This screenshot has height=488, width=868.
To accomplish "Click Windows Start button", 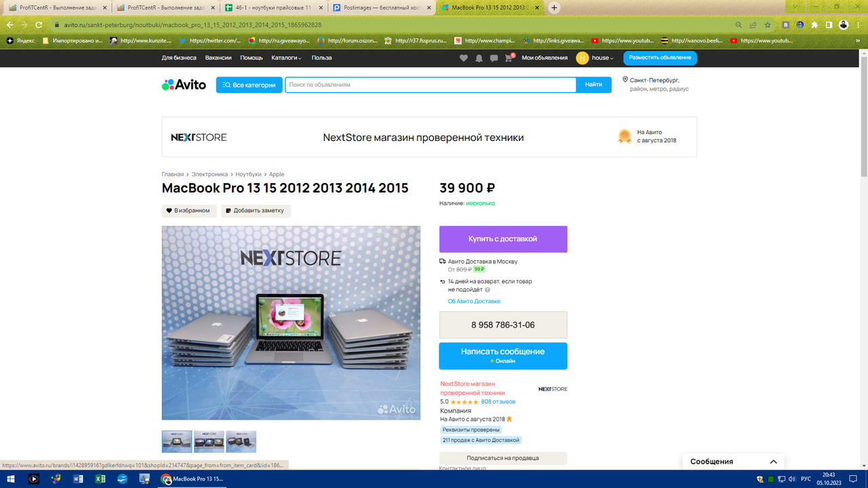I will (11, 479).
